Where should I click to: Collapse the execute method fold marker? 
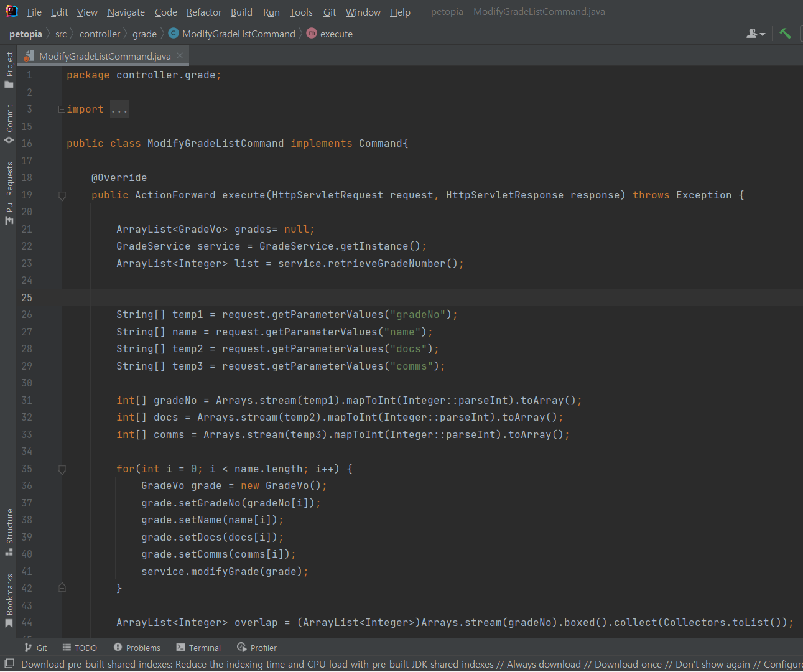[x=62, y=195]
